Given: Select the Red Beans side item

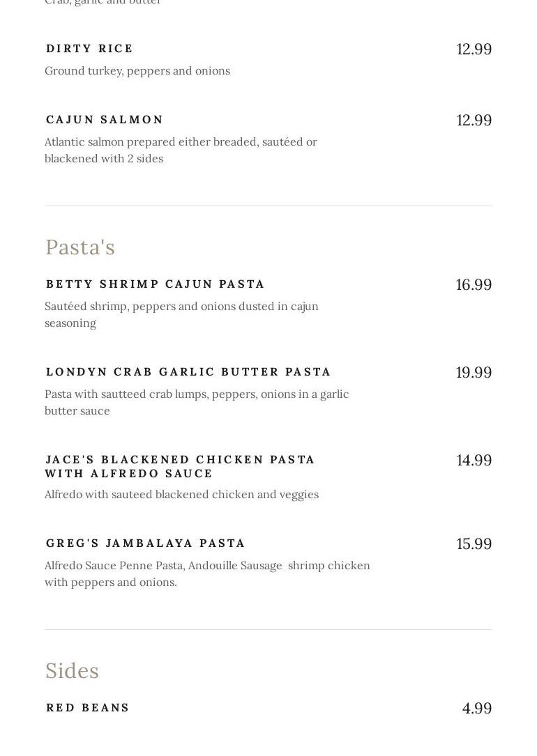Looking at the screenshot, I should (x=87, y=707).
